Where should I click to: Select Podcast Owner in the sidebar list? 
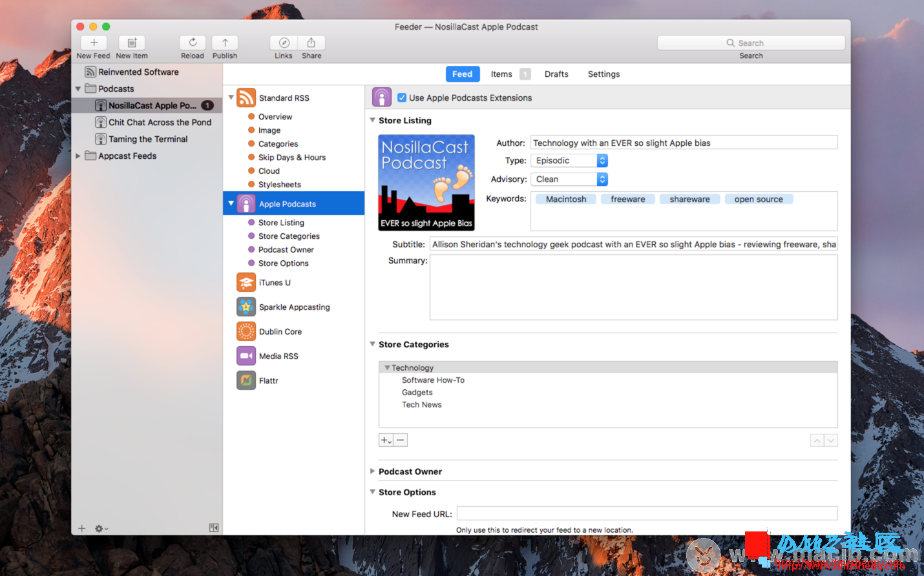click(x=286, y=250)
